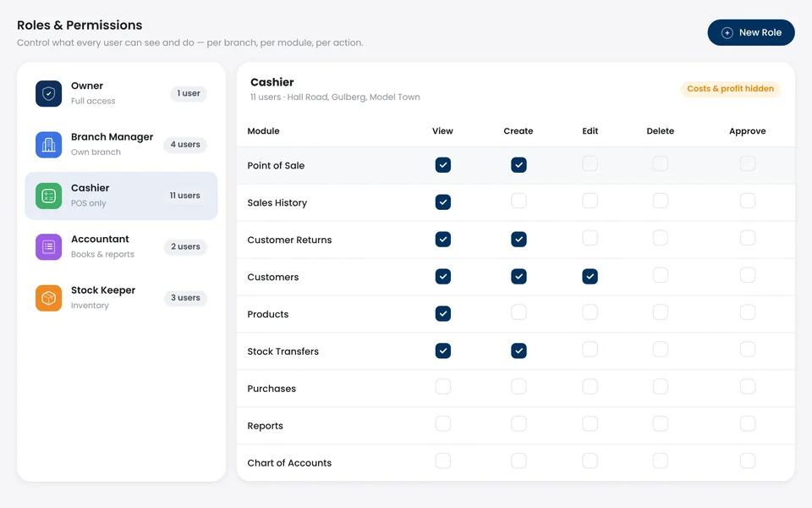Click the 1 user badge for Owner
812x508 pixels.
coord(189,94)
